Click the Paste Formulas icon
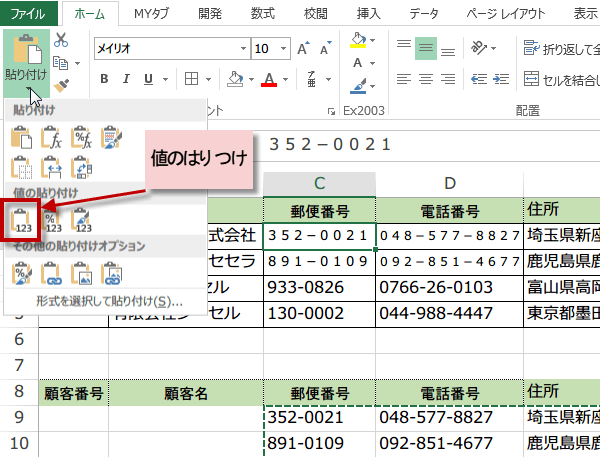Screen dimensions: 600x457 click(52, 138)
